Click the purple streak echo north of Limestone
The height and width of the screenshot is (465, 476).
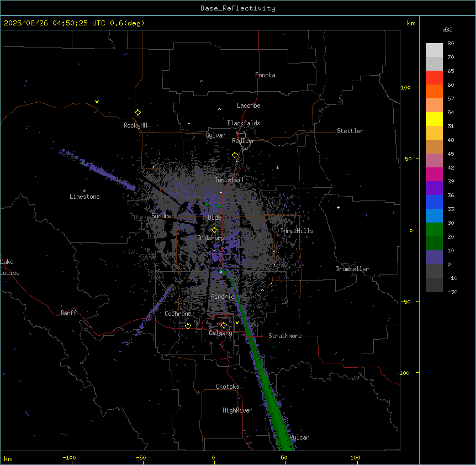tap(97, 170)
